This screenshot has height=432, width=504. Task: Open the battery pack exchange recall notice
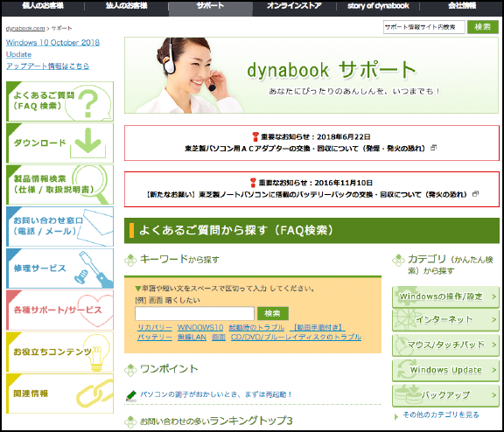pos(306,195)
